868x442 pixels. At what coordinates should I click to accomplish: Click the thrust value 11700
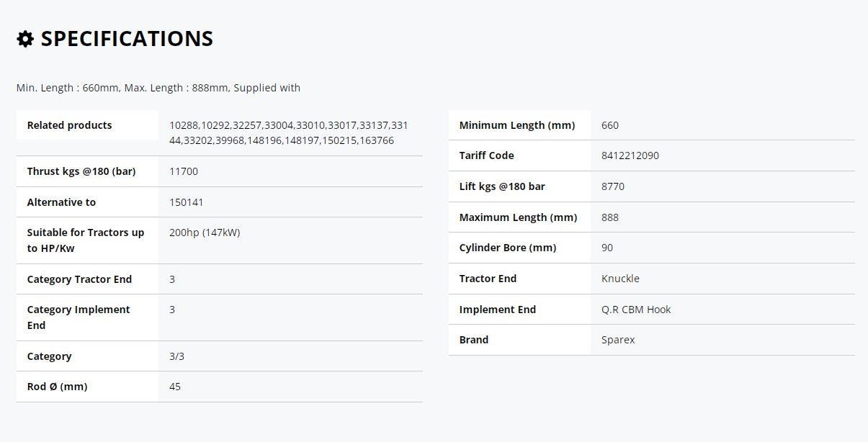184,171
